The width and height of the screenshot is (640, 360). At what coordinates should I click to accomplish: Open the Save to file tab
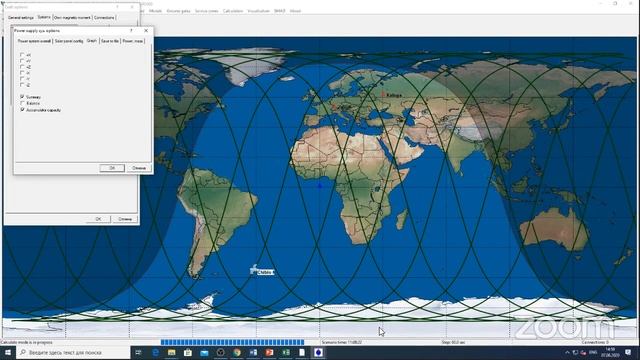[110, 41]
